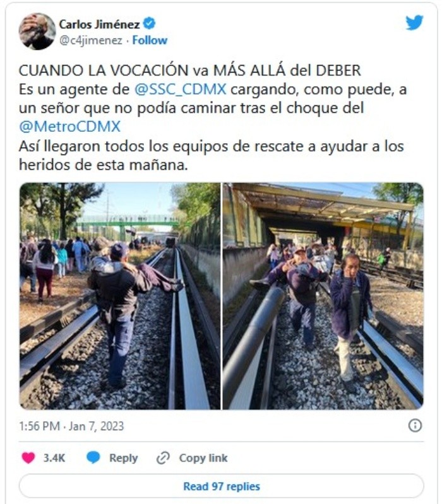Open the @MetroCDMX mention
Image resolution: width=442 pixels, height=504 pixels.
click(x=70, y=127)
